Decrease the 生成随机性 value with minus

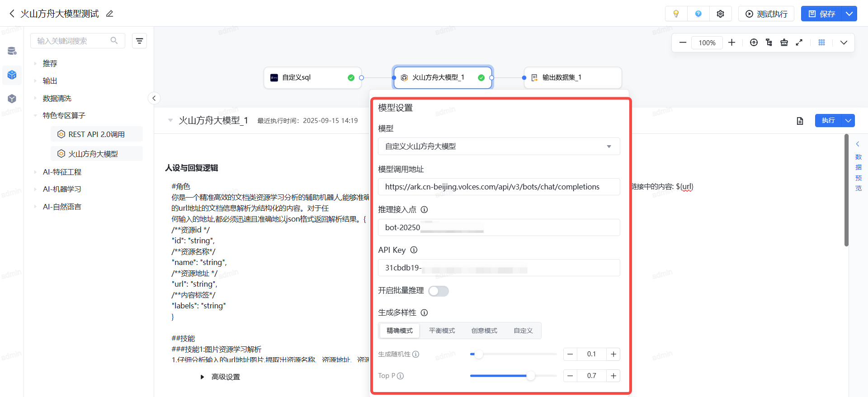[570, 354]
